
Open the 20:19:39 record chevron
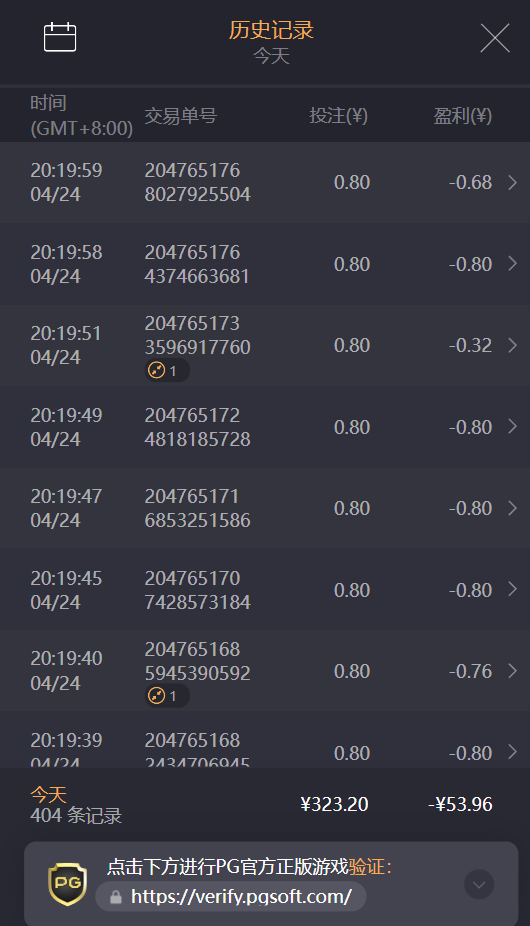tap(512, 752)
